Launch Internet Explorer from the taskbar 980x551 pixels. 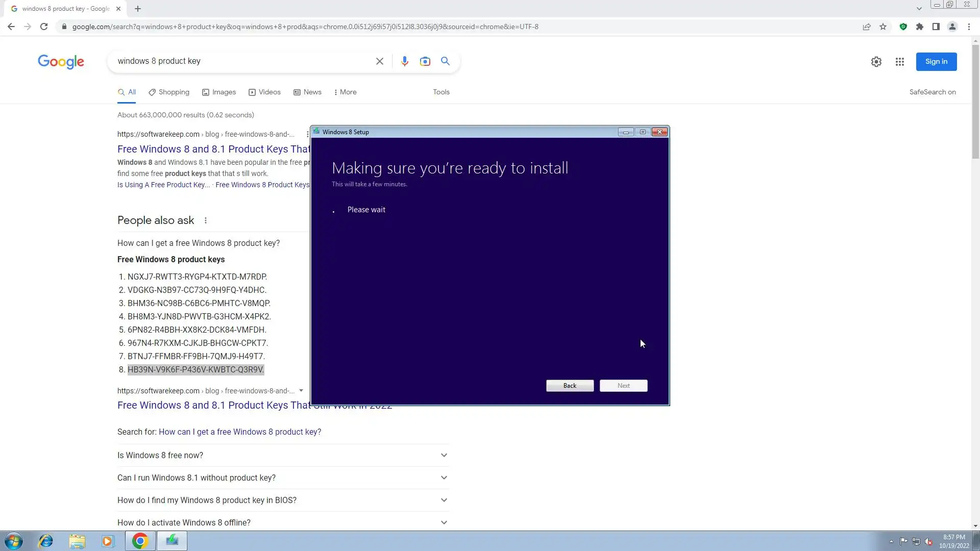pos(46,541)
